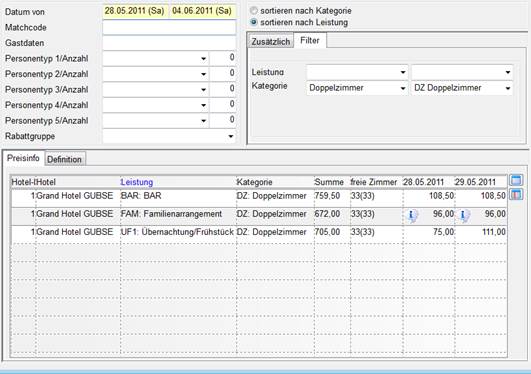
Task: Click the 28.05.2011 column header
Action: click(x=424, y=182)
